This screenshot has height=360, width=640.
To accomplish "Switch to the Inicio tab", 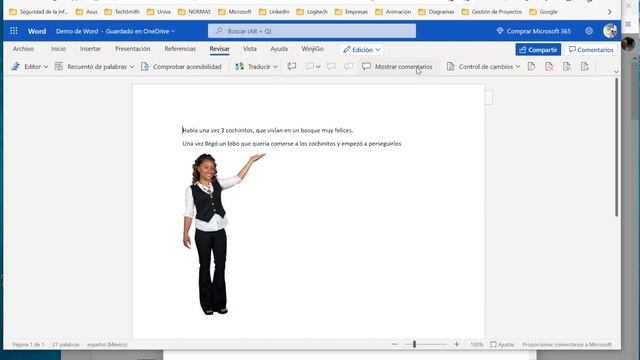I will (x=58, y=49).
